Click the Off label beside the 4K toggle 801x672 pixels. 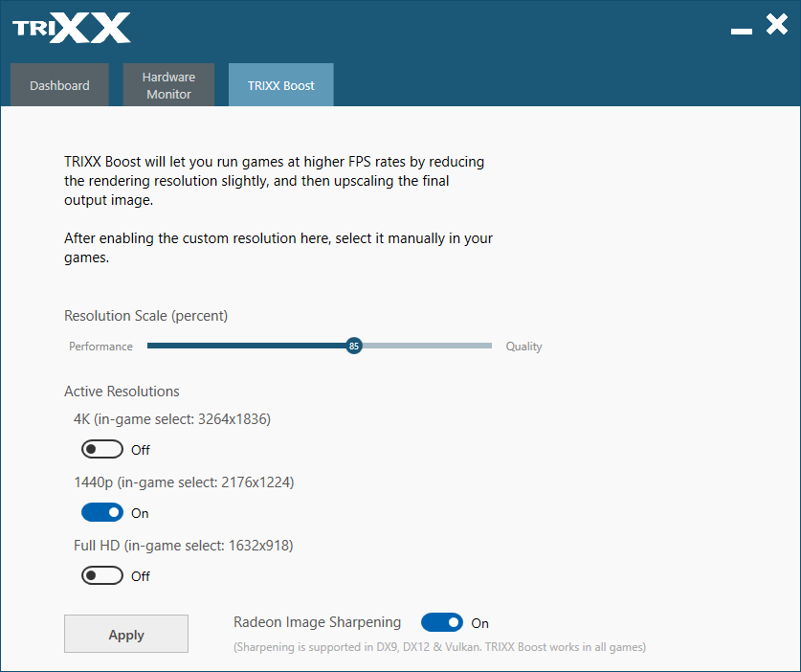141,450
